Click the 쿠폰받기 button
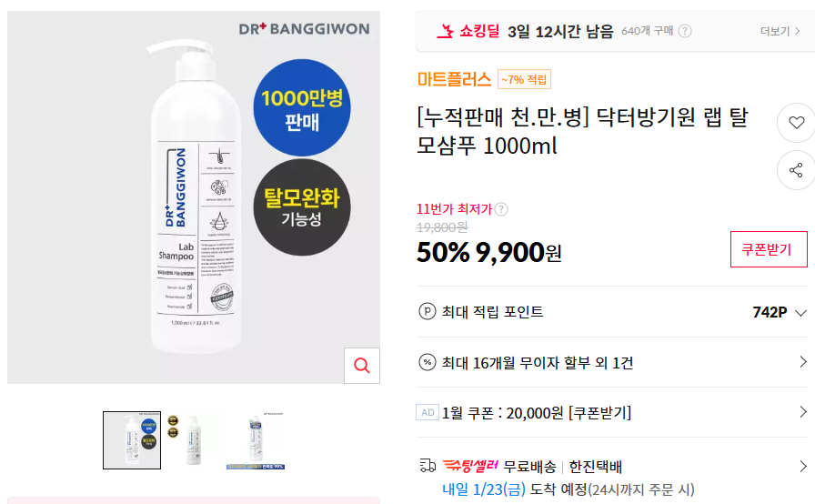The height and width of the screenshot is (504, 815). click(x=769, y=249)
